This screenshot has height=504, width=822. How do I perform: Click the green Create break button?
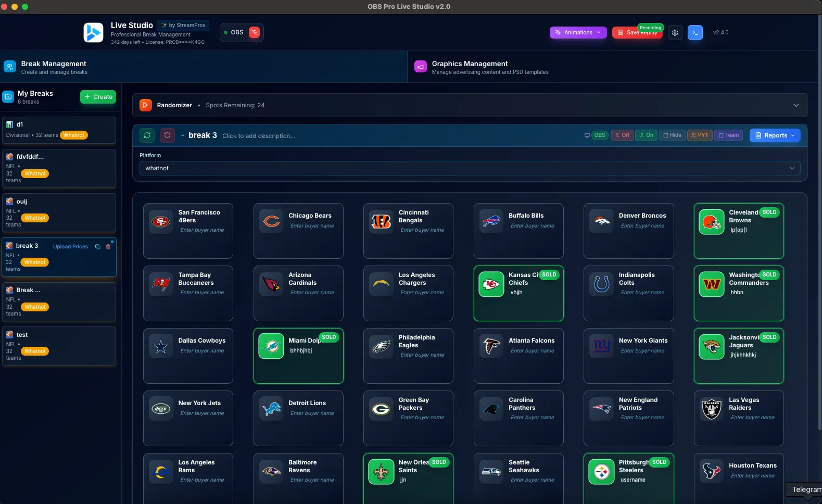[x=98, y=97]
